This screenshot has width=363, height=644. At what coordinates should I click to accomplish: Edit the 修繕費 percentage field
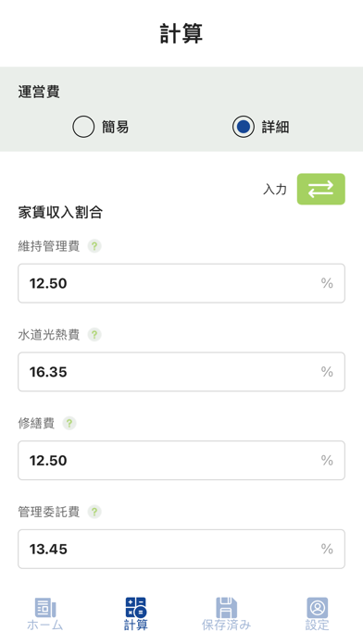pyautogui.click(x=181, y=461)
